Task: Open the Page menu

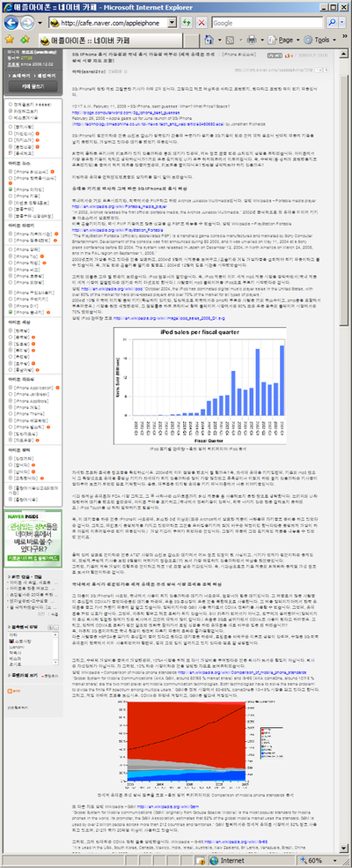Action: point(284,40)
